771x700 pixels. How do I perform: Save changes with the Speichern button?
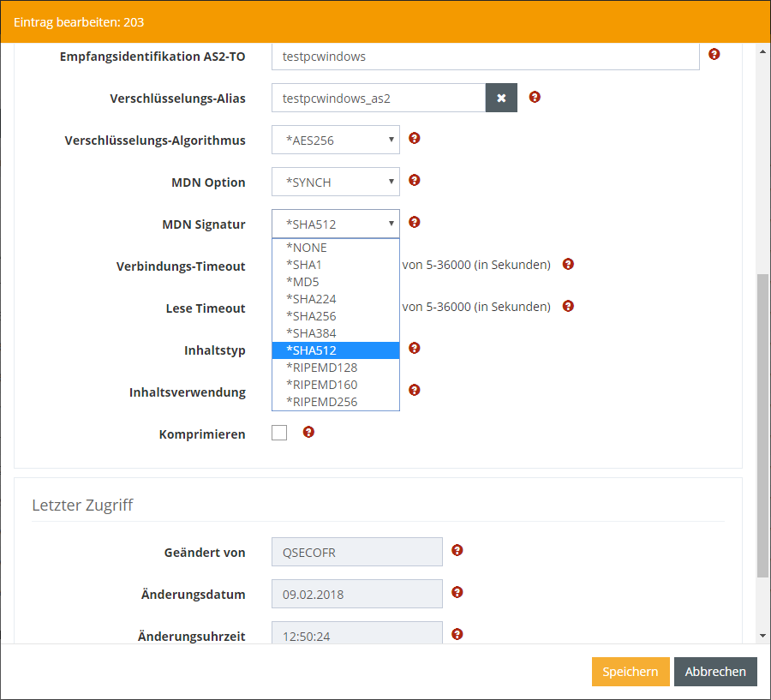coord(630,672)
